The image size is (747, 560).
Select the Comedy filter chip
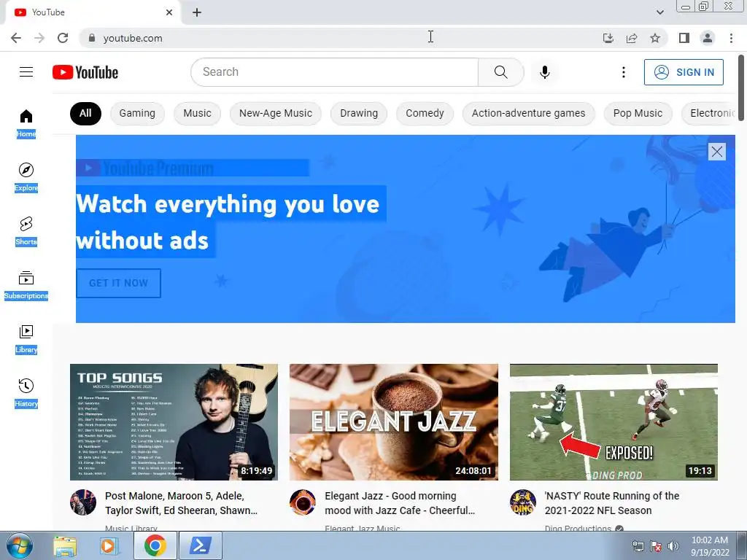tap(425, 113)
